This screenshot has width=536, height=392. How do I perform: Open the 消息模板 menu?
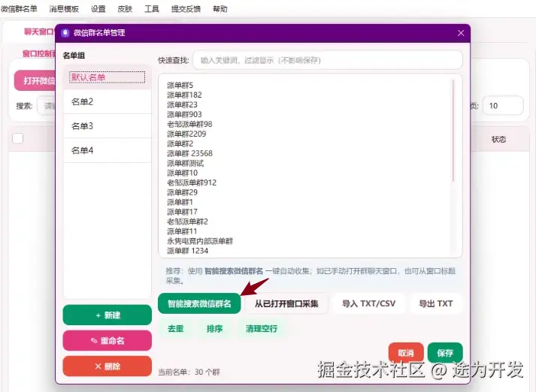[x=64, y=9]
